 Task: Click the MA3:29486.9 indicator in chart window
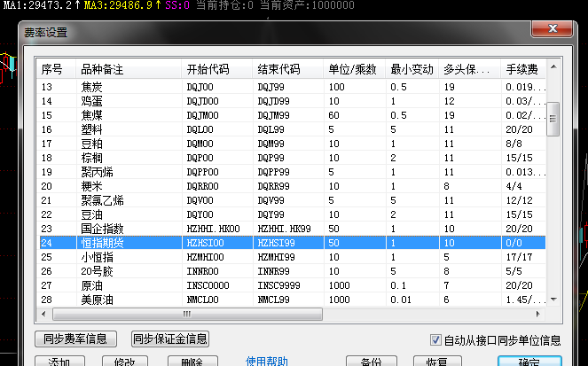(122, 5)
